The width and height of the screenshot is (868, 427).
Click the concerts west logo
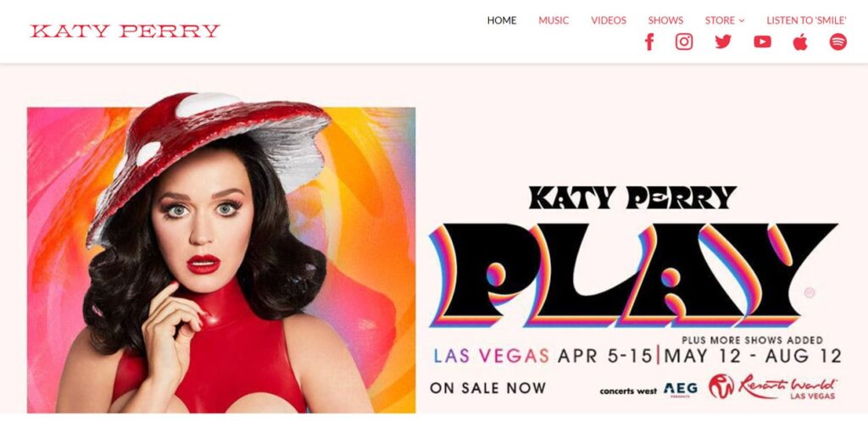(628, 391)
